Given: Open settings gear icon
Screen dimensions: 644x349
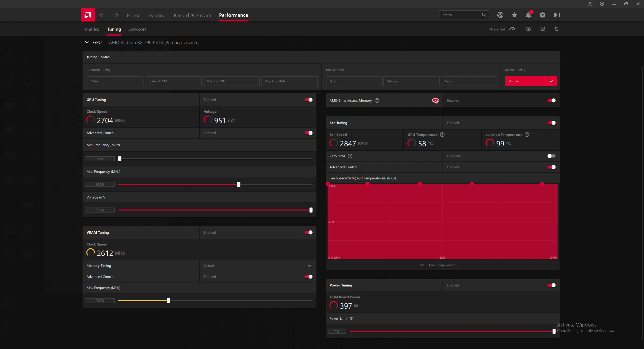Looking at the screenshot, I should tap(543, 15).
